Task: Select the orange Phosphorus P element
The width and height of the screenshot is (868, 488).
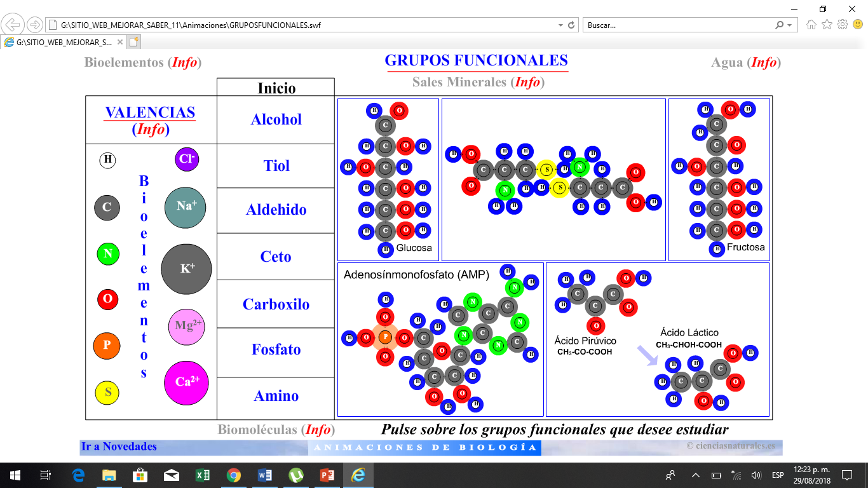Action: 107,346
